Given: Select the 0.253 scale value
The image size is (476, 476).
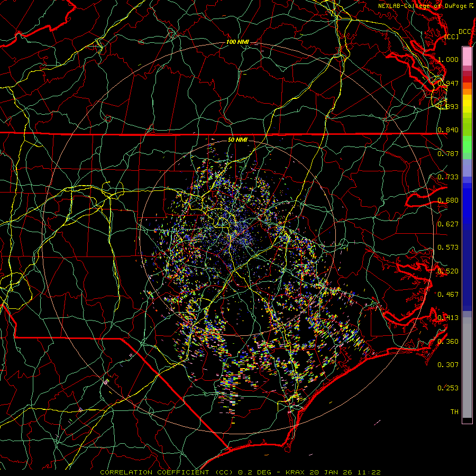Looking at the screenshot, I should point(448,388).
